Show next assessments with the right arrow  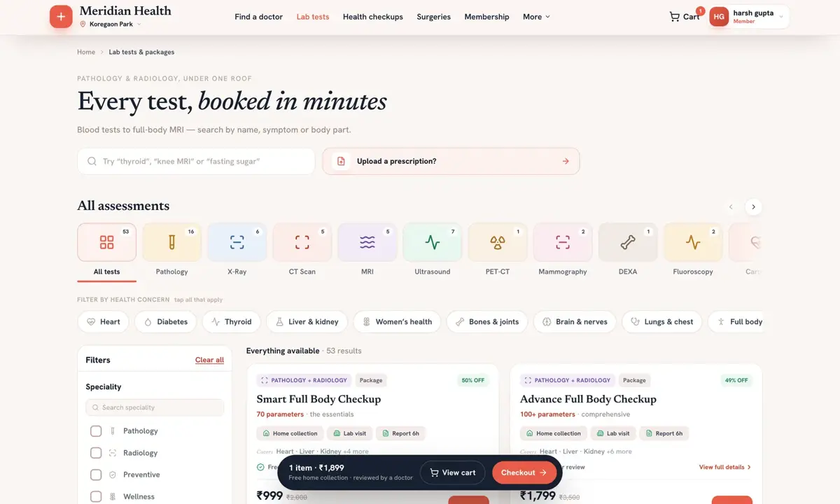coord(753,206)
